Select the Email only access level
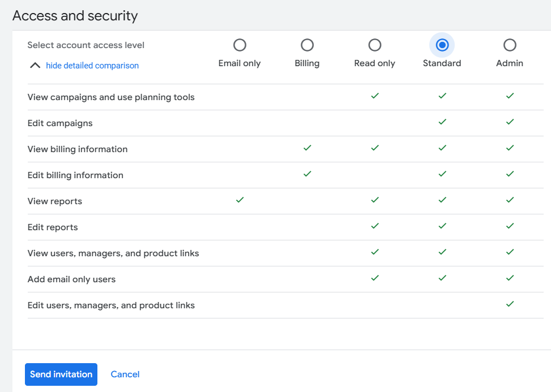The image size is (551, 392). (240, 45)
